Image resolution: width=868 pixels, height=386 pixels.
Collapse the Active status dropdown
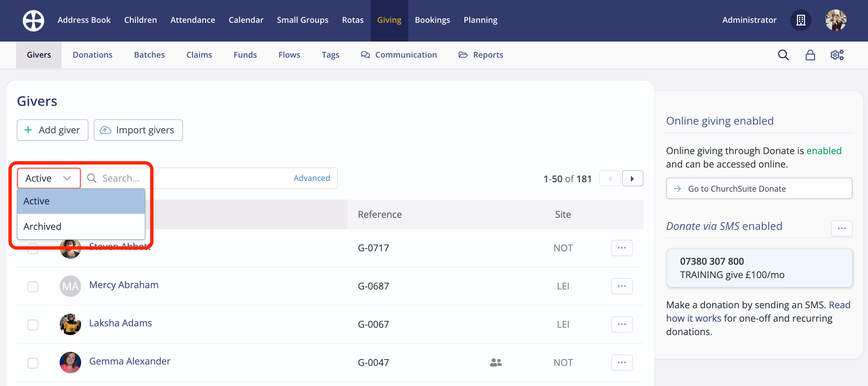[49, 178]
